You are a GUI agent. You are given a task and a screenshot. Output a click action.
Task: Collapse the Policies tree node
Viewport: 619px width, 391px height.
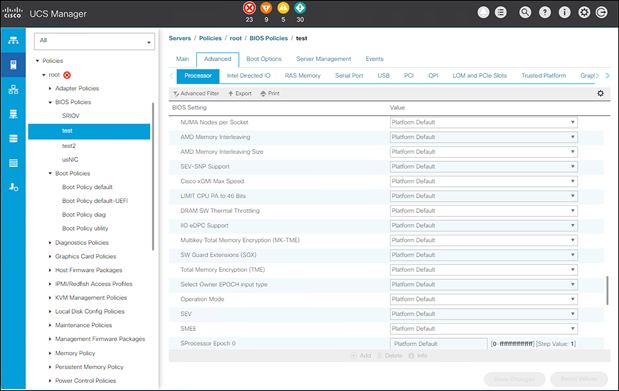38,61
